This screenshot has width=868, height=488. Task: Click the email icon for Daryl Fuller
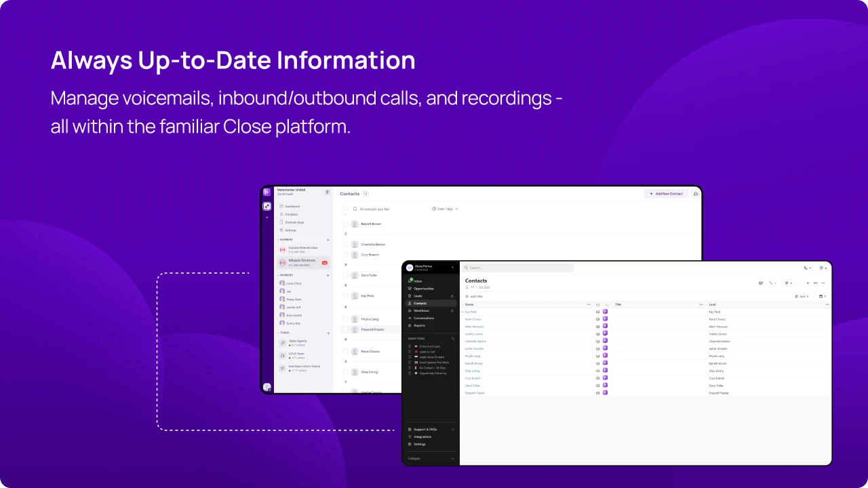pyautogui.click(x=598, y=386)
